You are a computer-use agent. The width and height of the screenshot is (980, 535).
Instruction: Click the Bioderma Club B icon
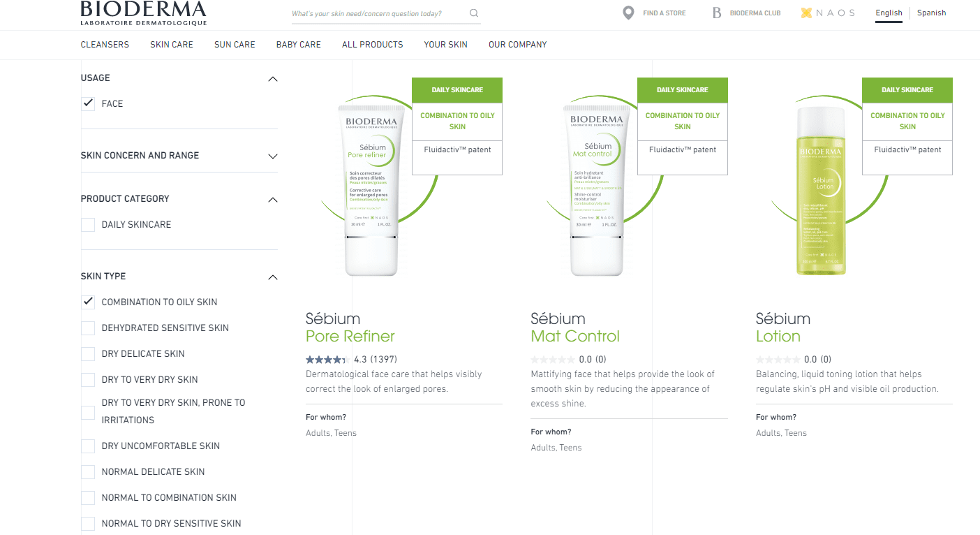pyautogui.click(x=717, y=13)
